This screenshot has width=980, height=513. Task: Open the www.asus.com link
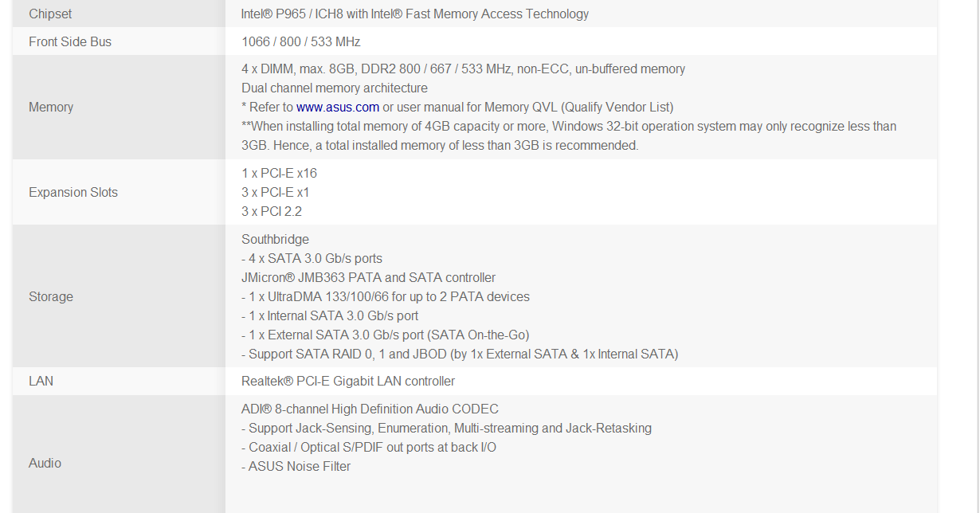[x=338, y=107]
